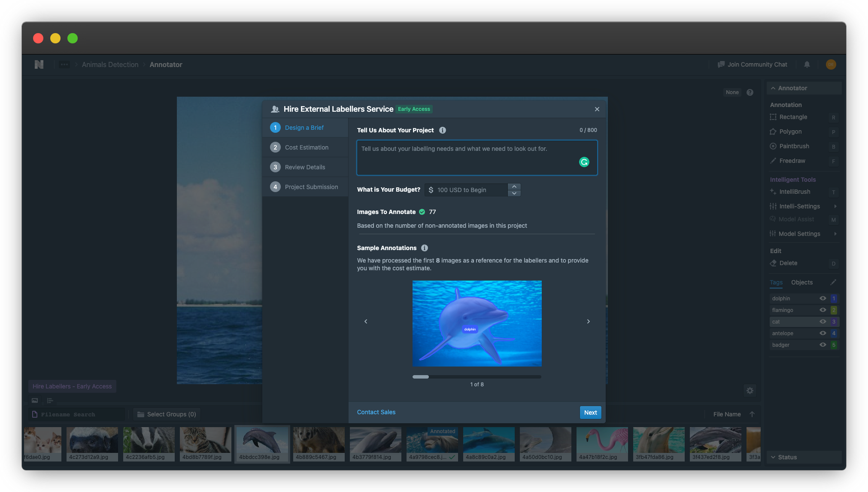Toggle ascending file name sort arrow

(x=752, y=414)
